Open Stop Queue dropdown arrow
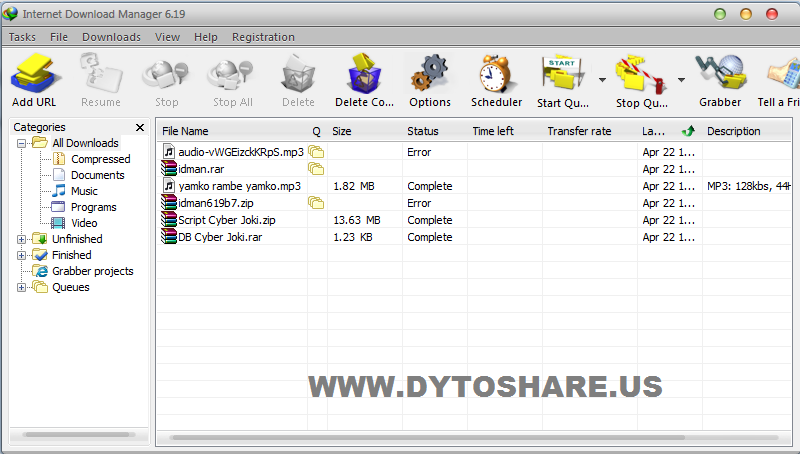The image size is (800, 454). coord(682,80)
